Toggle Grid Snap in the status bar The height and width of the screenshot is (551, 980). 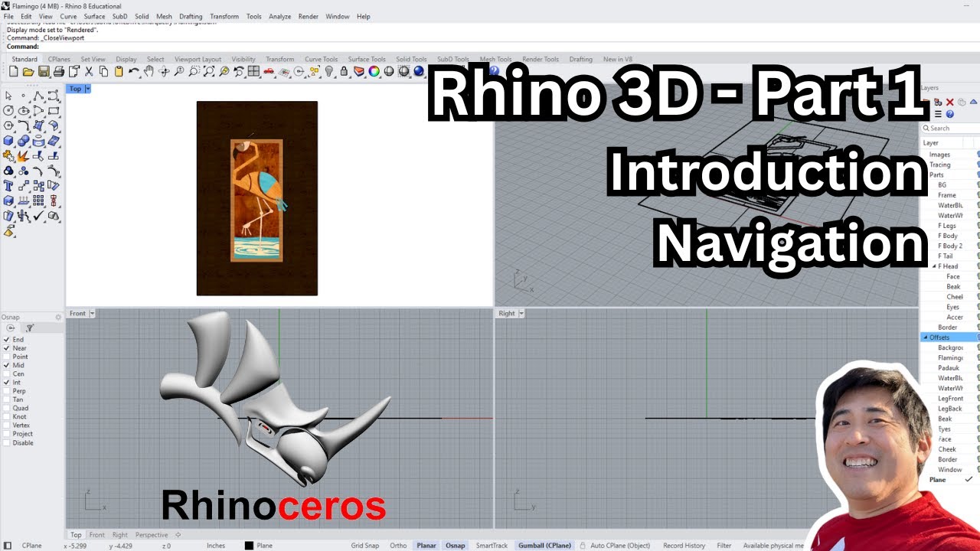point(365,546)
